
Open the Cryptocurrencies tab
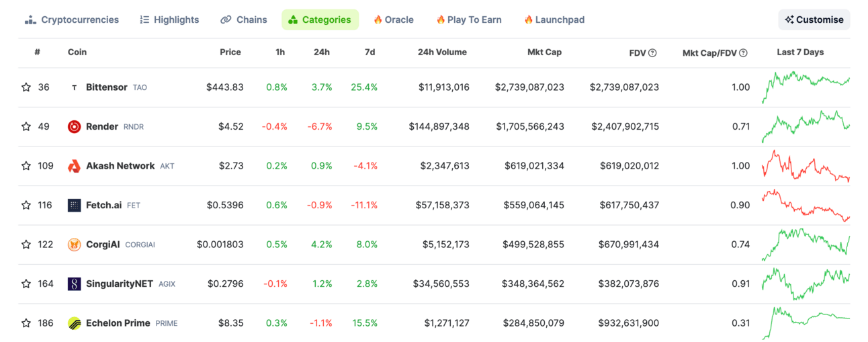(x=72, y=19)
